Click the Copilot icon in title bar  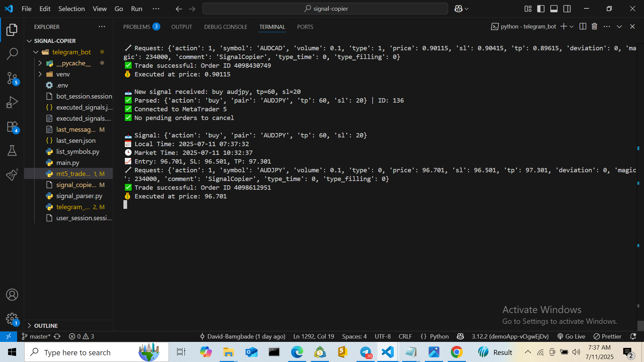pos(458,9)
